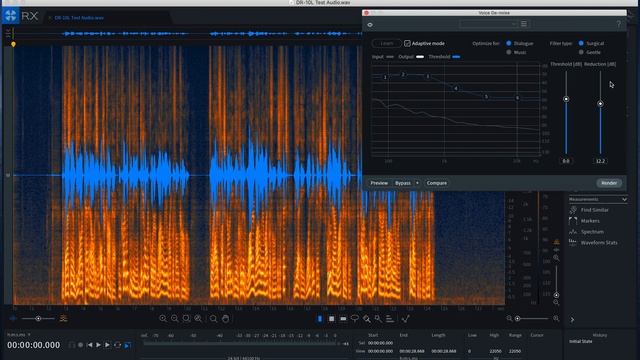Screen dimensions: 640x360
Task: Select the time-frequency selection tool
Action: pos(331,318)
